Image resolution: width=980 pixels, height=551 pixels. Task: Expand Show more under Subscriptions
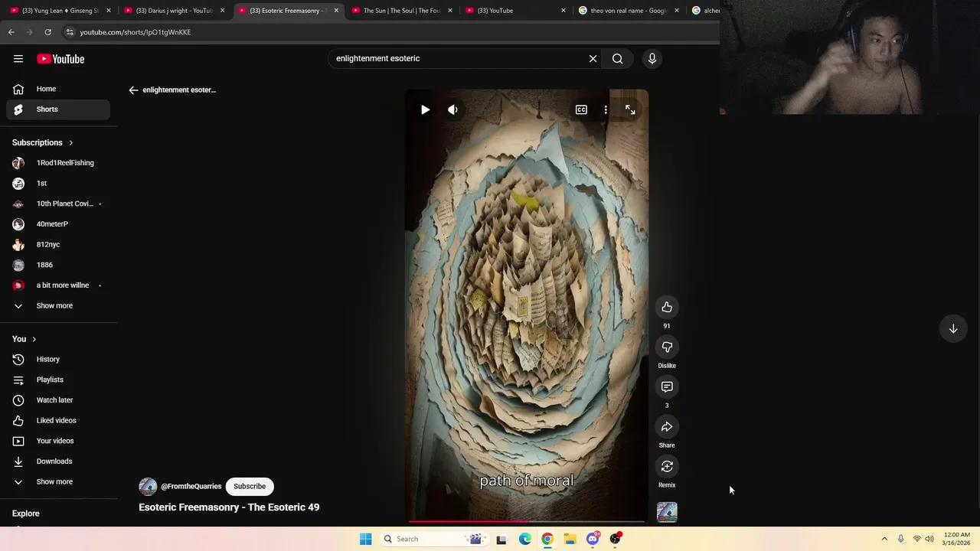(x=54, y=305)
